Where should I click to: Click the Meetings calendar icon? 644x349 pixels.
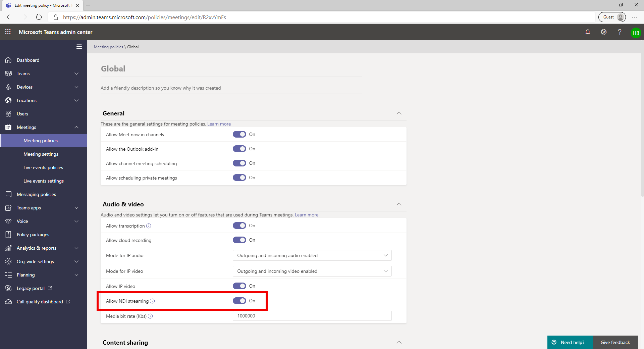(x=8, y=127)
